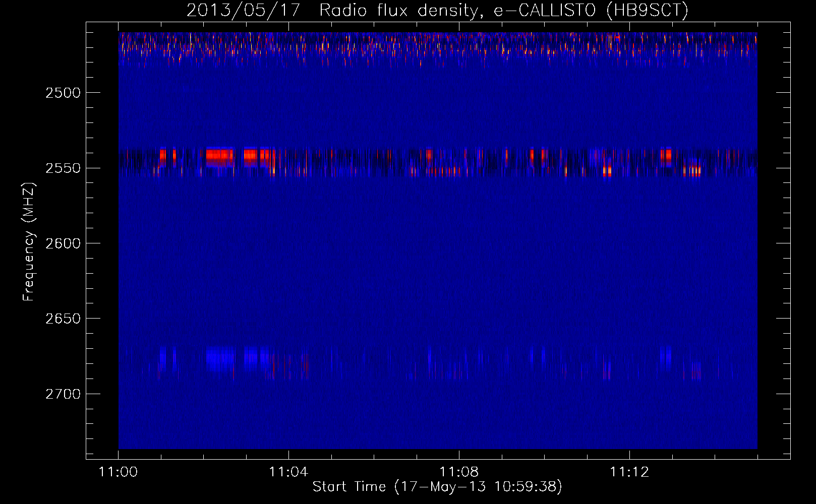This screenshot has height=504, width=816.
Task: Click the 2550 frequency tick label
Action: coord(63,168)
